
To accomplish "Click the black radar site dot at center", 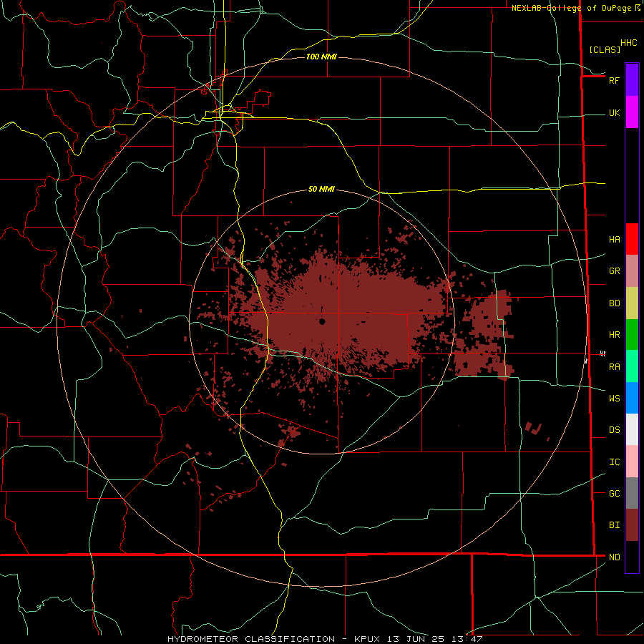I will [322, 321].
